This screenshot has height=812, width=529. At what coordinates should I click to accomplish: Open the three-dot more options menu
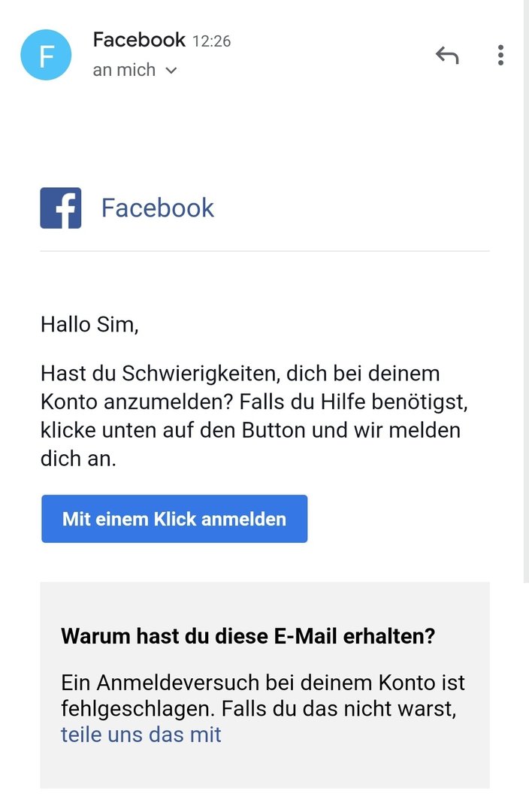(500, 55)
